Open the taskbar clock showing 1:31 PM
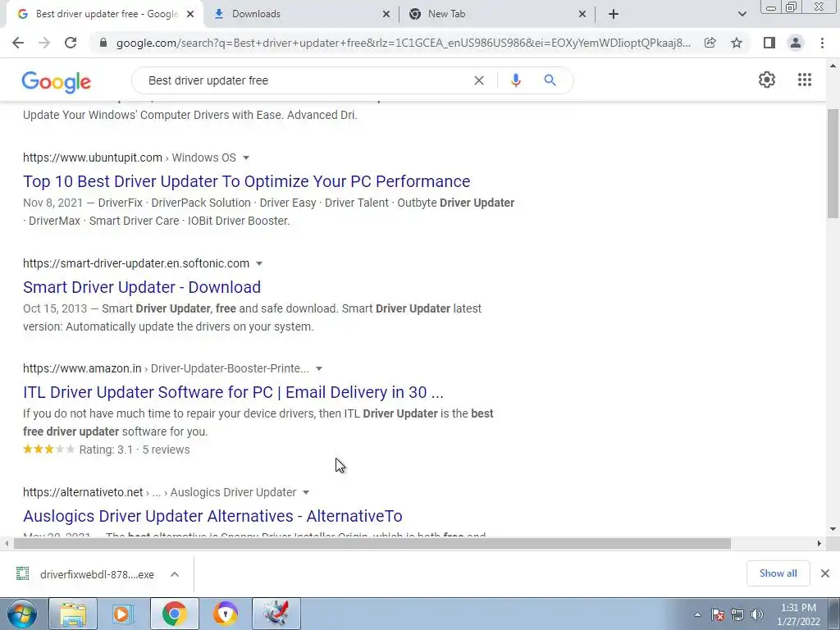 (798, 614)
